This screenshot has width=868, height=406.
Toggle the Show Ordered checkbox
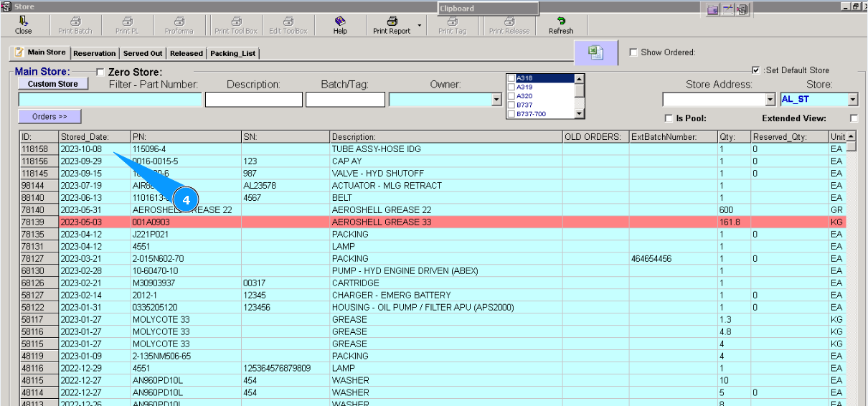(x=633, y=52)
